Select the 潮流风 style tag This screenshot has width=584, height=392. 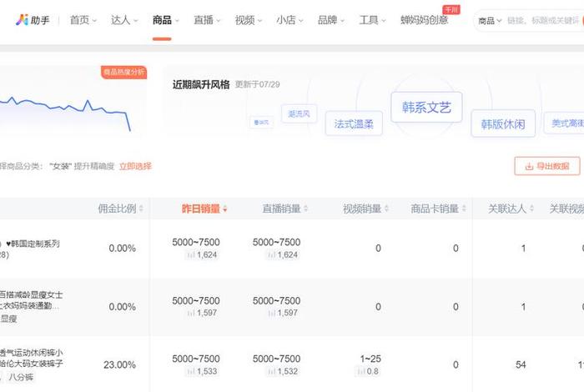pyautogui.click(x=299, y=113)
